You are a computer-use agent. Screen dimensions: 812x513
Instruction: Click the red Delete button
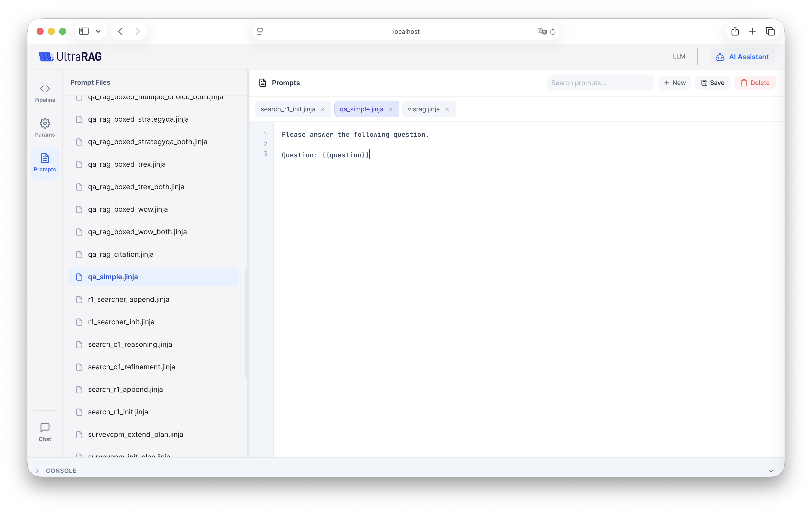point(755,83)
